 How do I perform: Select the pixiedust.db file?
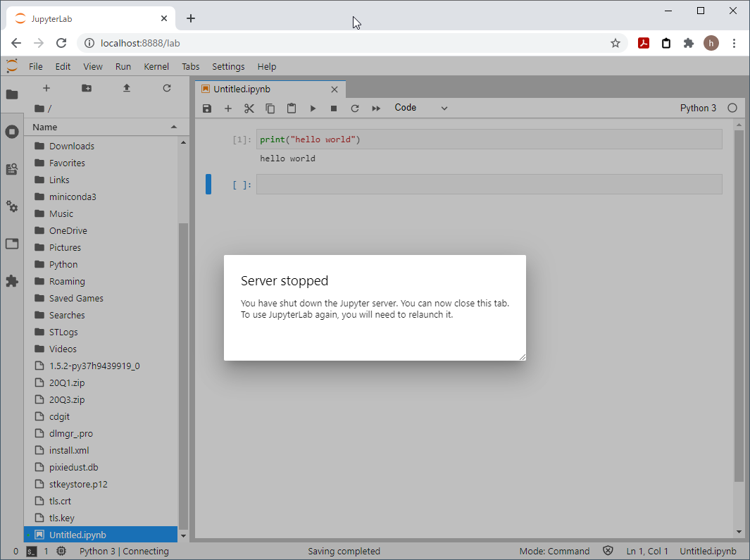tap(101, 467)
